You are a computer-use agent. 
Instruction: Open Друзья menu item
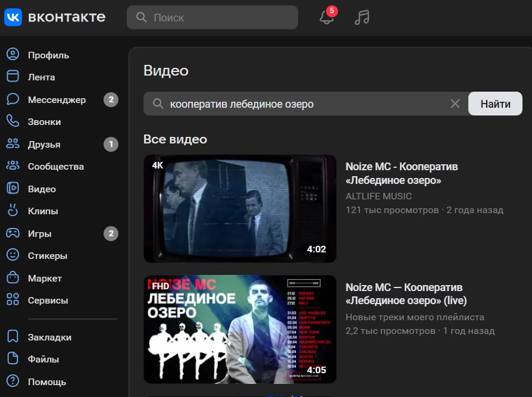click(x=44, y=144)
